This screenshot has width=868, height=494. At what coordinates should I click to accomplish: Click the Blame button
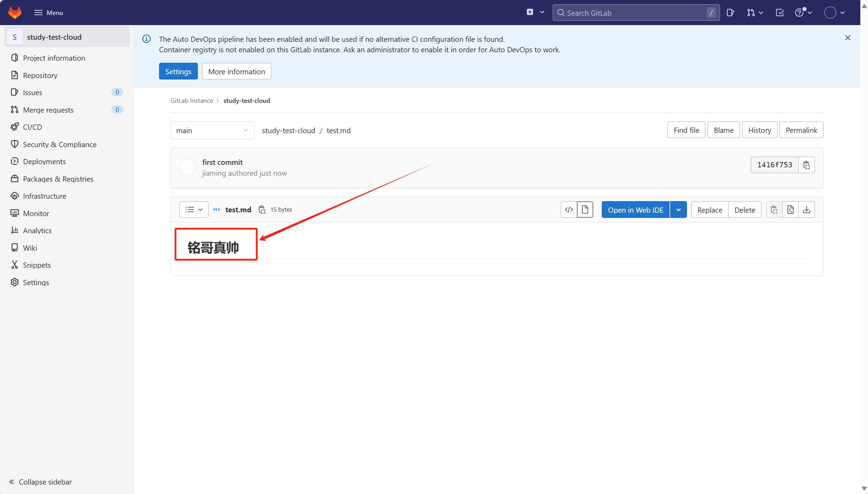(x=723, y=130)
